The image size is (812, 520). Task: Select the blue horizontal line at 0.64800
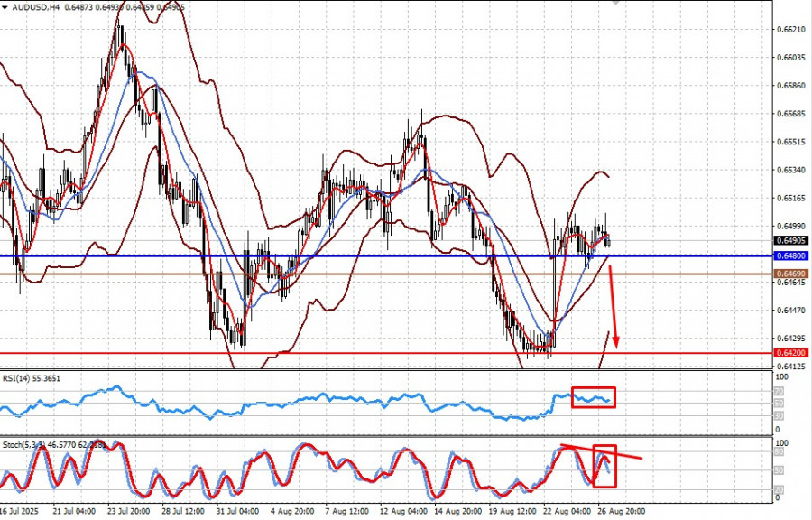tap(386, 256)
